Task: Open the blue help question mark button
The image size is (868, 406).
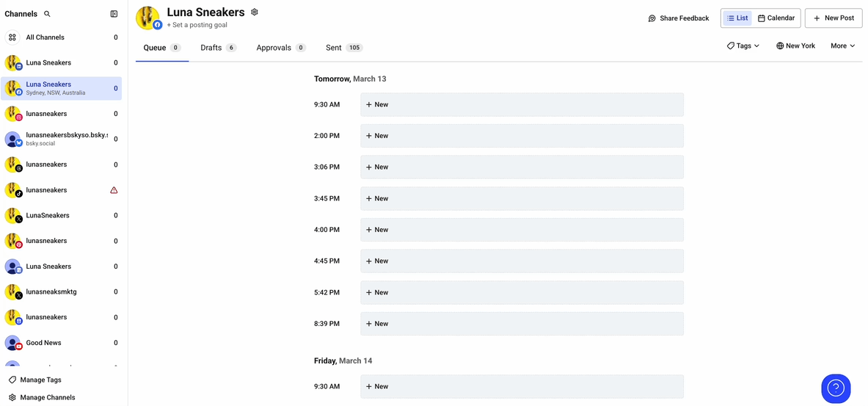Action: (836, 388)
